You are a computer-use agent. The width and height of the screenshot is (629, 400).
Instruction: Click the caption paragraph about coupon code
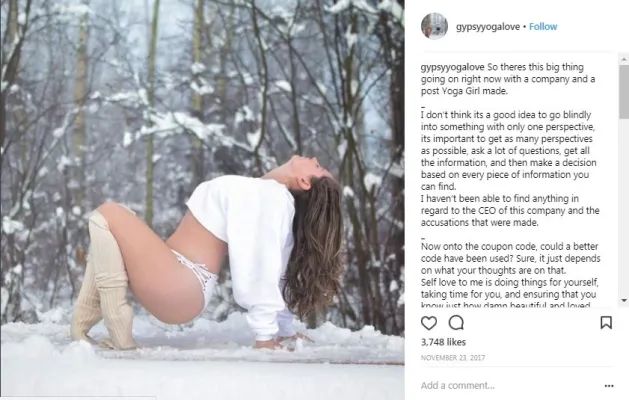coord(510,258)
